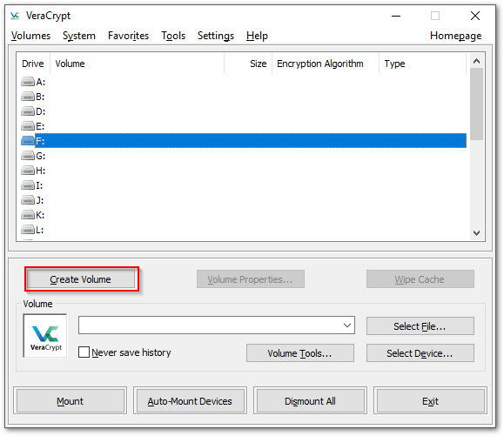Open the Homepage link
The height and width of the screenshot is (436, 504).
[455, 36]
